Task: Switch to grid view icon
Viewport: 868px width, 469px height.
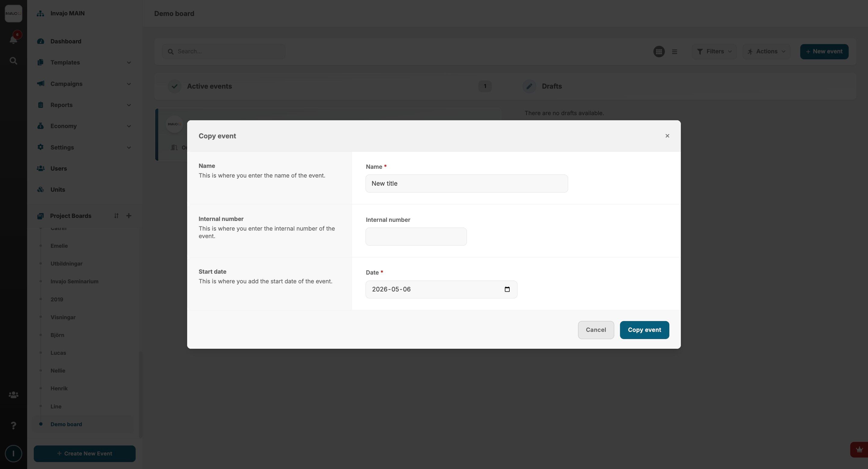Action: (659, 52)
